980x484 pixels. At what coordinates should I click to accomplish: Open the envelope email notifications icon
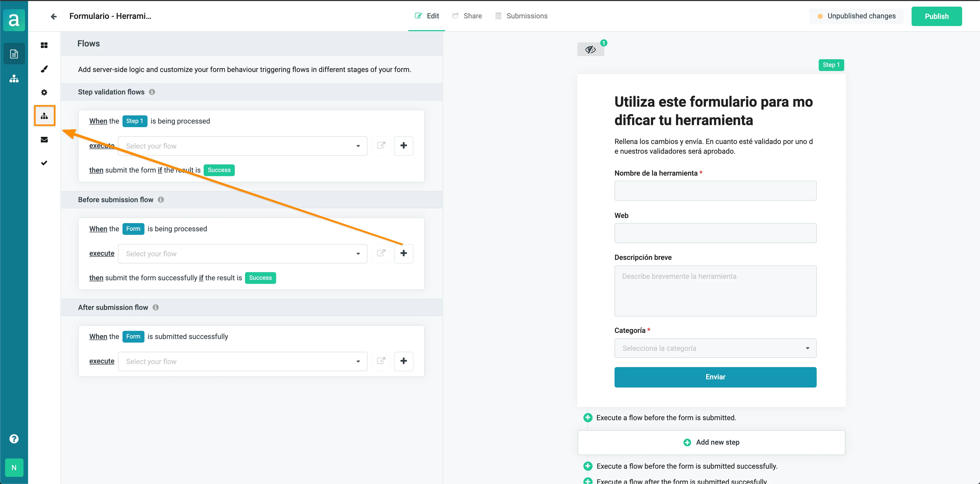coord(44,140)
